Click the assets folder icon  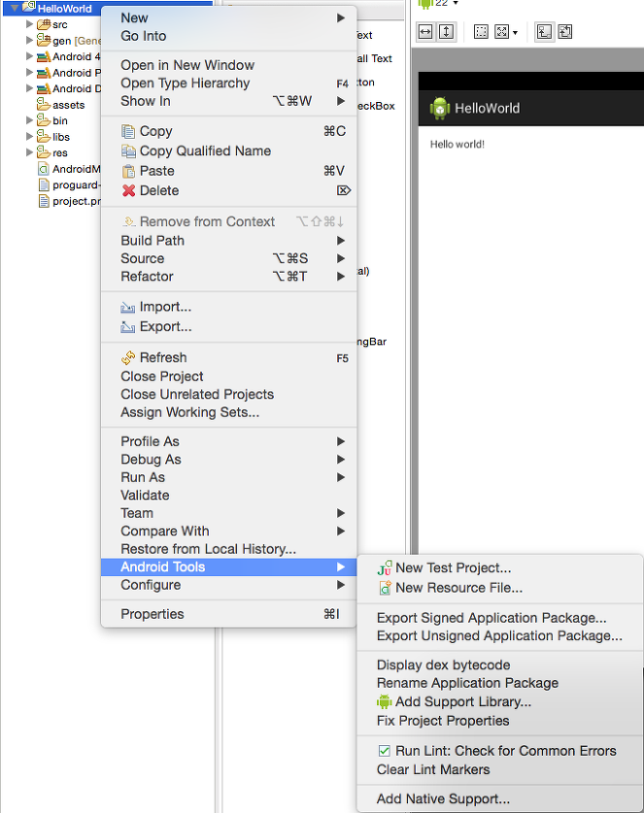pos(44,104)
